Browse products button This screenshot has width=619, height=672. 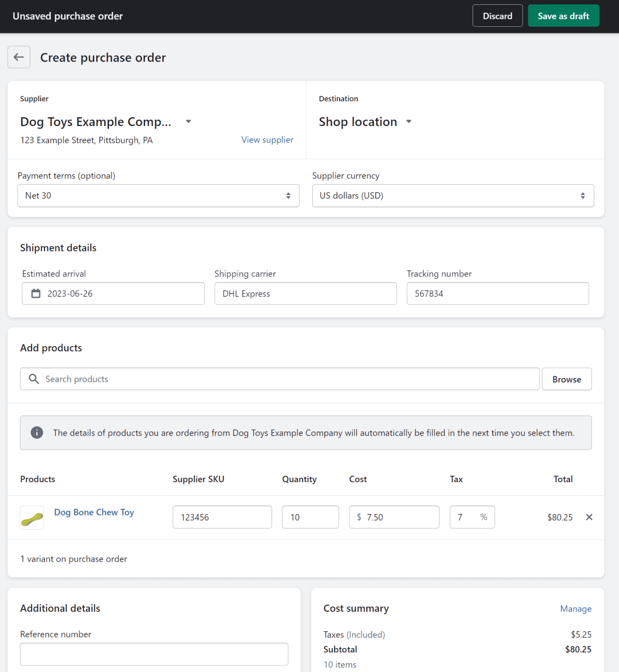567,379
